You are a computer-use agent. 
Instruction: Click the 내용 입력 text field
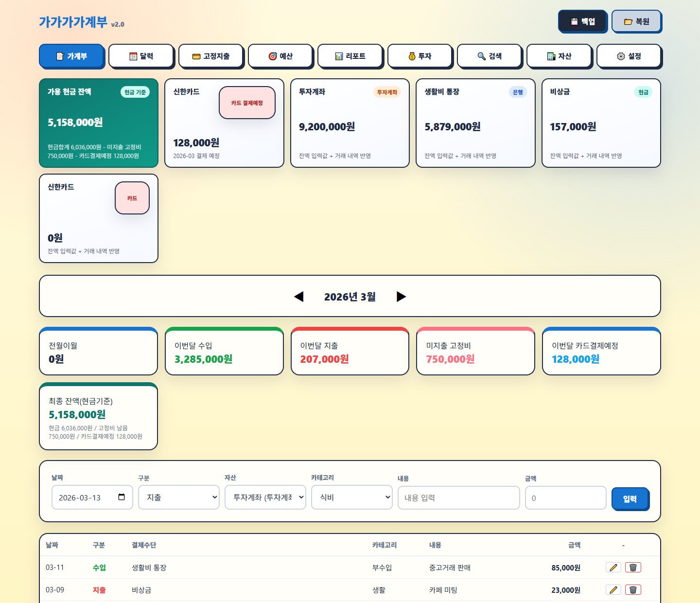point(458,498)
